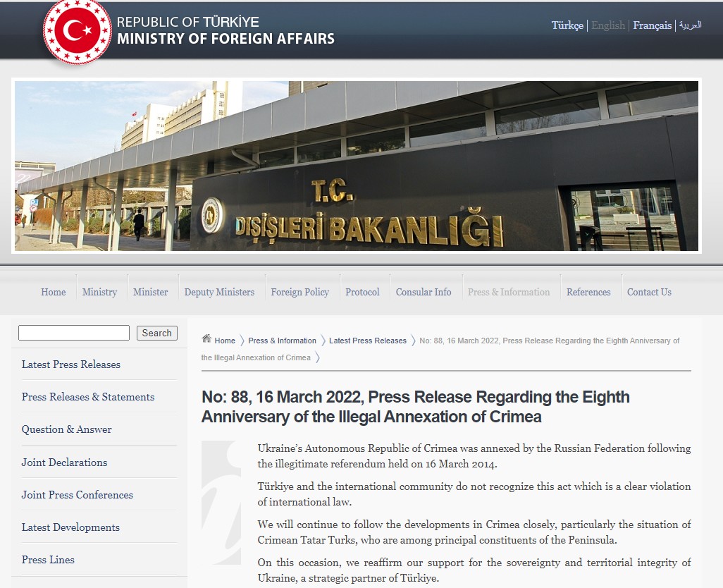This screenshot has width=723, height=588.
Task: Focus the sidebar search input field
Action: [x=74, y=333]
